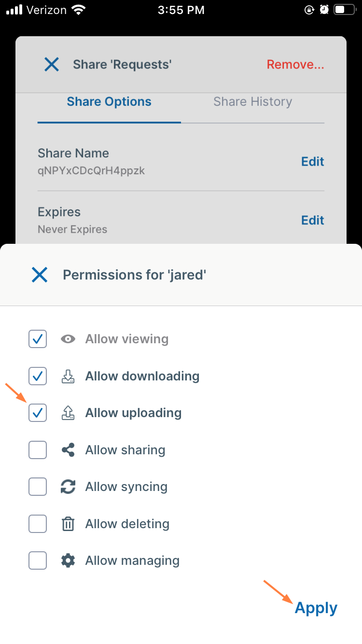
Task: Click the sync arrows icon
Action: [x=68, y=487]
